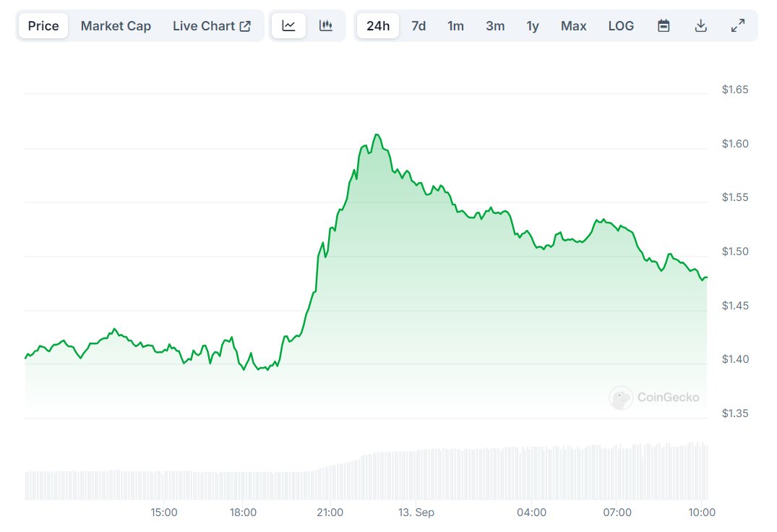
Task: Select 1y time range
Action: pos(533,26)
